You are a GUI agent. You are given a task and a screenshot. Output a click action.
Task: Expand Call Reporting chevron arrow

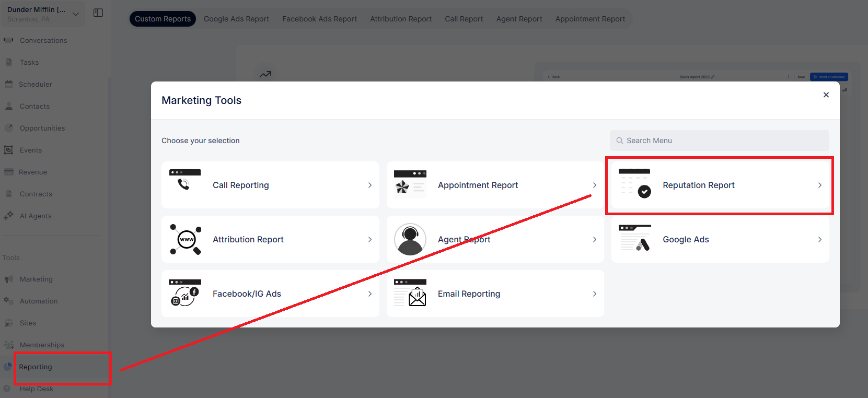370,185
